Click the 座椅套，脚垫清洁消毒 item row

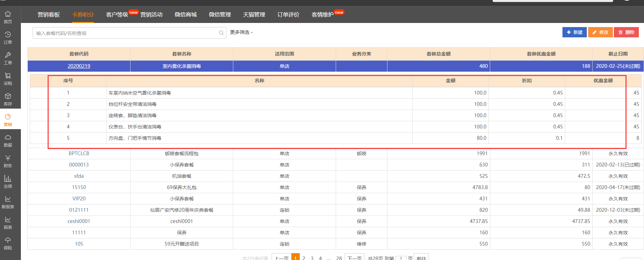coord(336,115)
